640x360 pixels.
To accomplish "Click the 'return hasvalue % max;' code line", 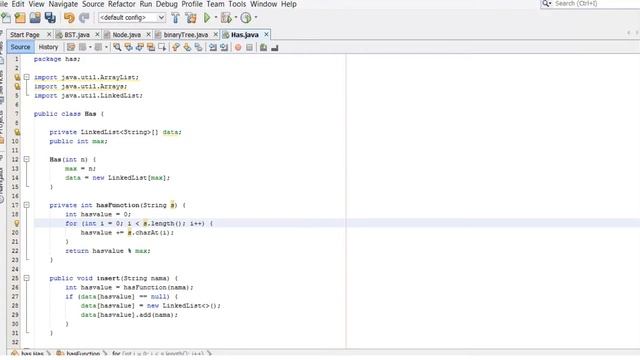I will 108,251.
